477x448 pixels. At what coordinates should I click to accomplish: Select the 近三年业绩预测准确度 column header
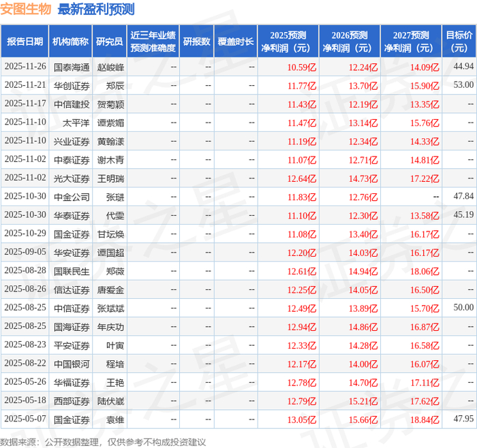(153, 42)
